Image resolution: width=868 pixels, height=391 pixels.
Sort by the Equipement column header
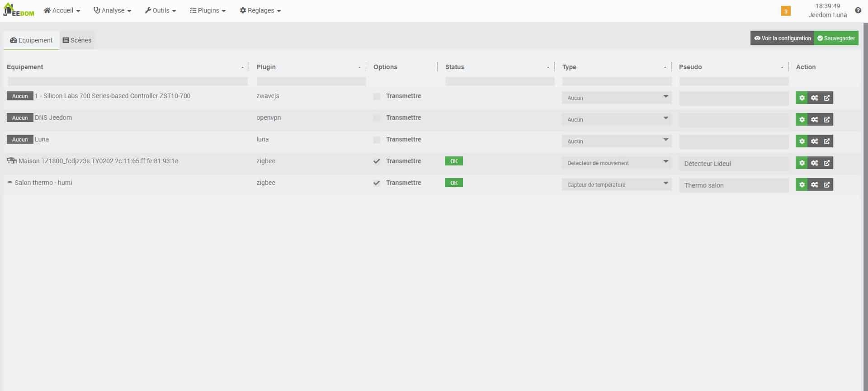(x=25, y=67)
